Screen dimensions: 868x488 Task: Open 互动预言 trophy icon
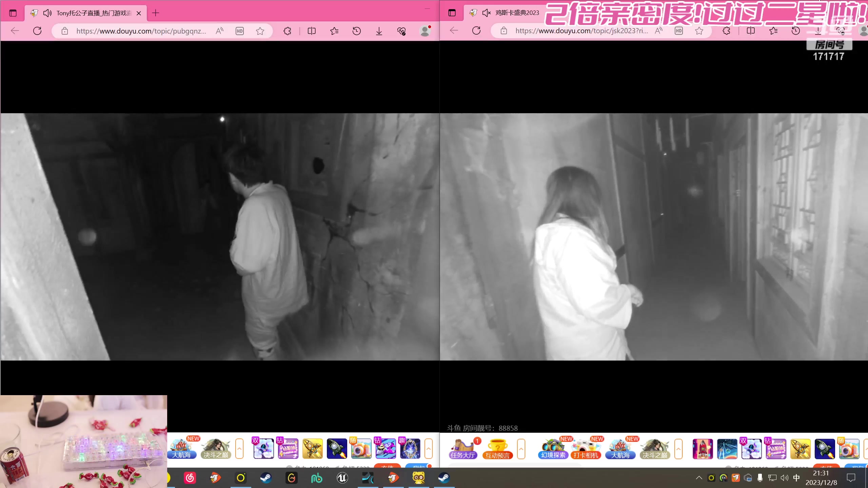(497, 449)
